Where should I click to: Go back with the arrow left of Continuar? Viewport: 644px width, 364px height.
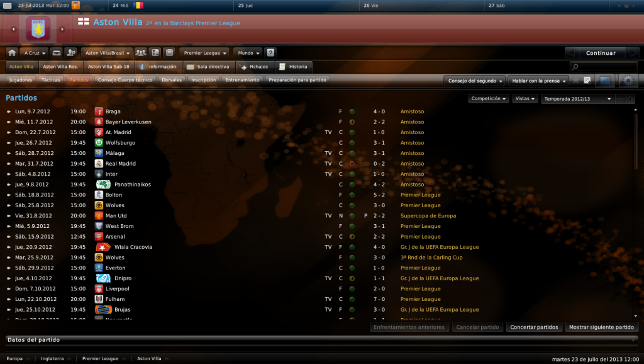click(x=570, y=53)
